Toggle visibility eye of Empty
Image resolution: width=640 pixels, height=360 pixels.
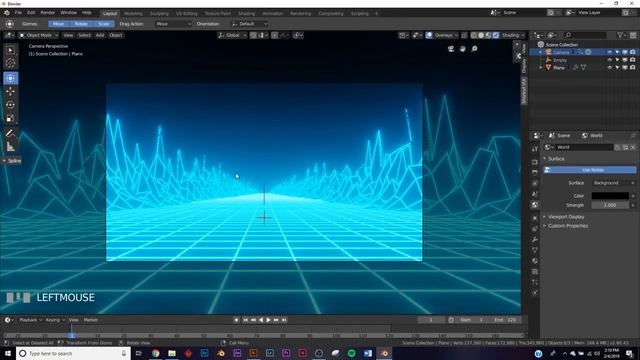coord(609,60)
